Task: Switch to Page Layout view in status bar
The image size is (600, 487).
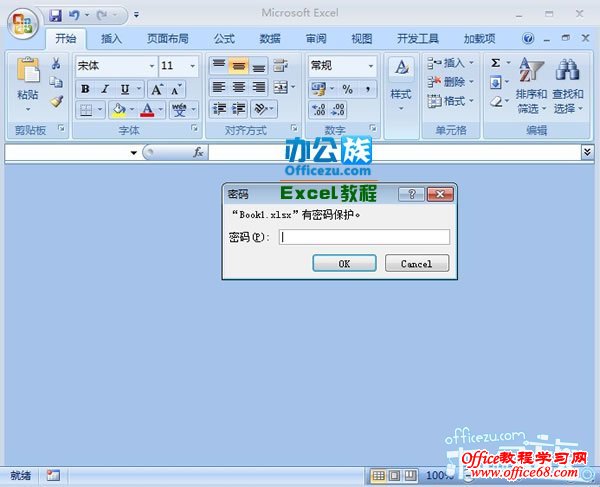Action: (394, 476)
